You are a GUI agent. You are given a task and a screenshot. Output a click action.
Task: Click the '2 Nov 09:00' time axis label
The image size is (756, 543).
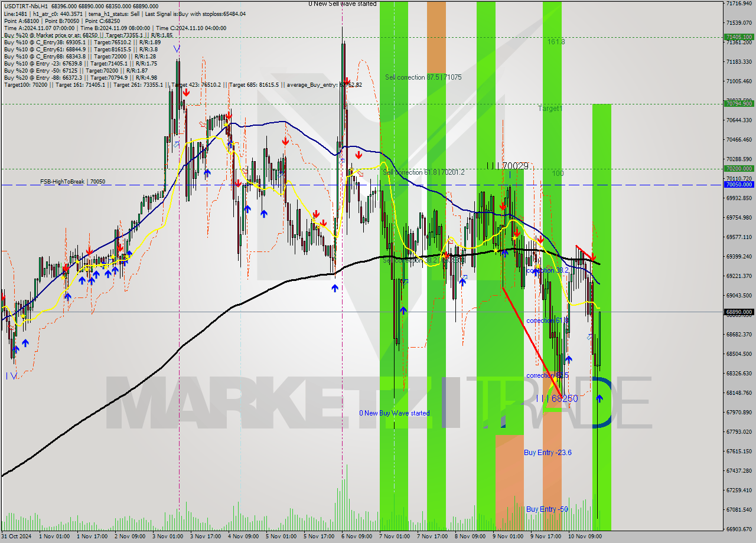131,537
